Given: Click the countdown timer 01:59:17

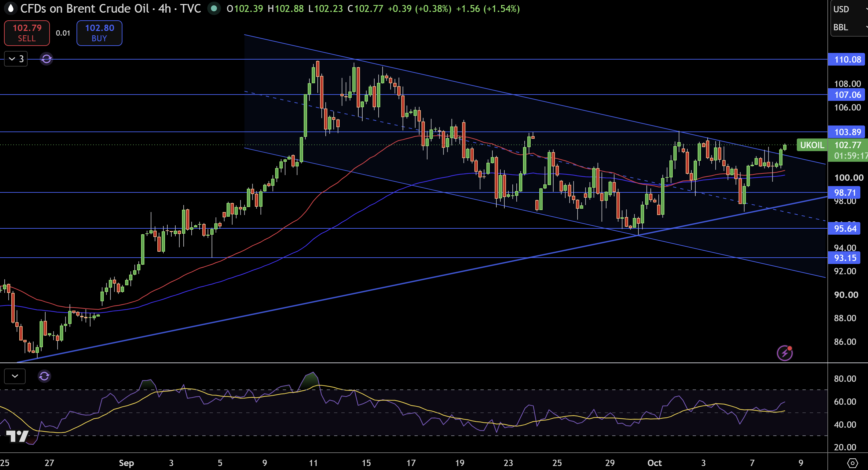Looking at the screenshot, I should coord(851,156).
